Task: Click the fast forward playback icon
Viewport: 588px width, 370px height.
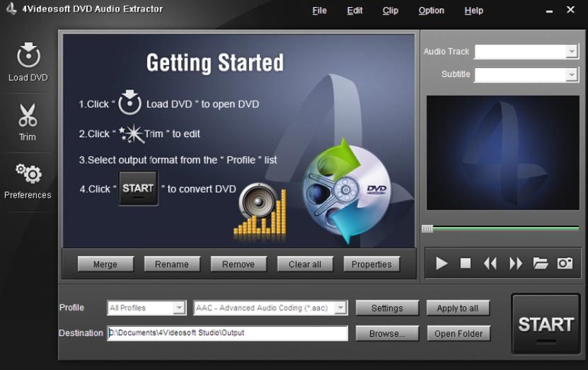Action: pyautogui.click(x=516, y=263)
